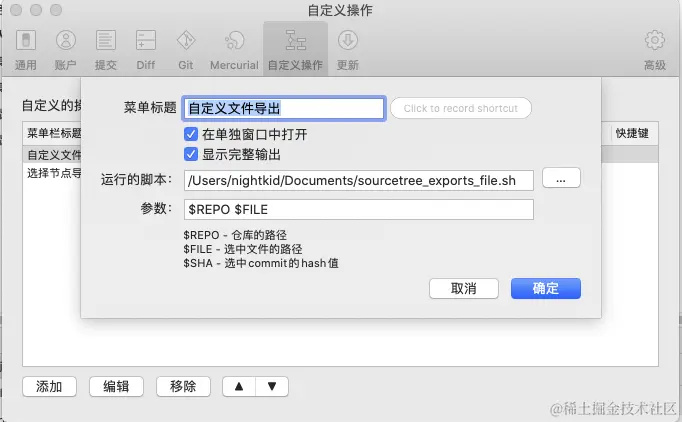Screen dimensions: 682x422
Task: Cancel the dialog with 取消
Action: pos(464,288)
